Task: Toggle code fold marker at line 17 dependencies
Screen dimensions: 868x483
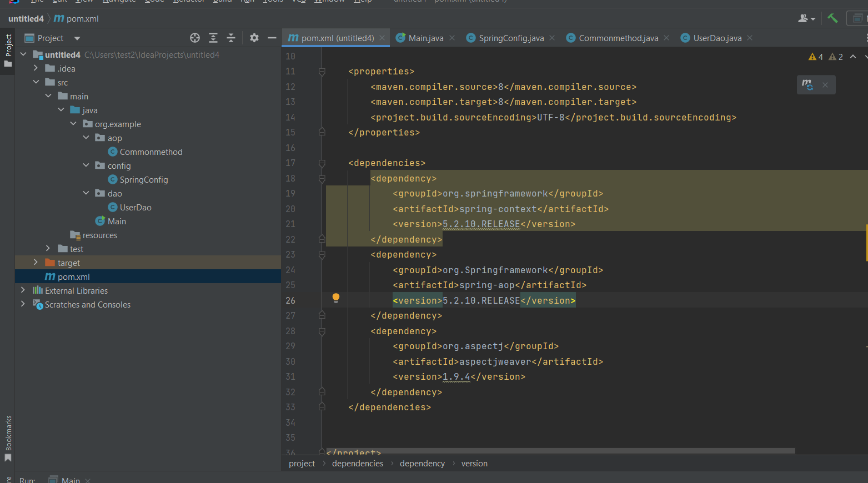Action: pos(322,163)
